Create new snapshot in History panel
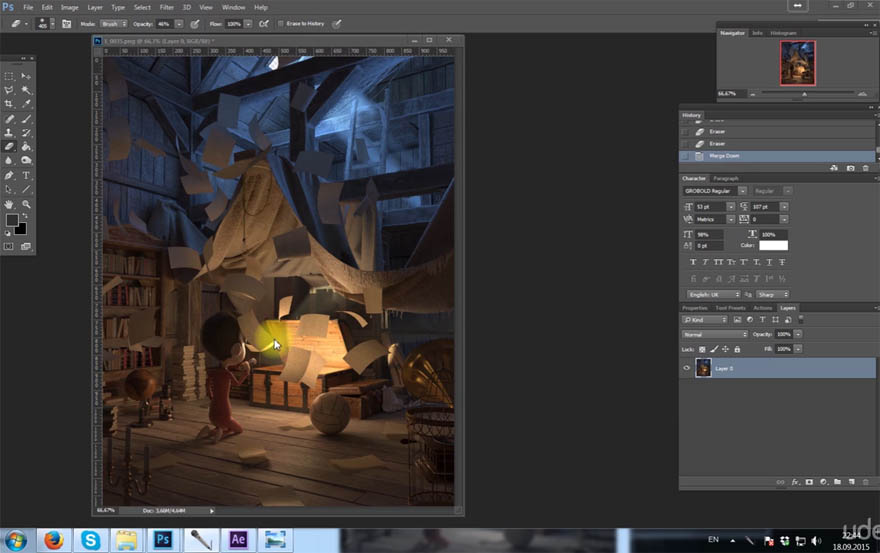 tap(850, 168)
